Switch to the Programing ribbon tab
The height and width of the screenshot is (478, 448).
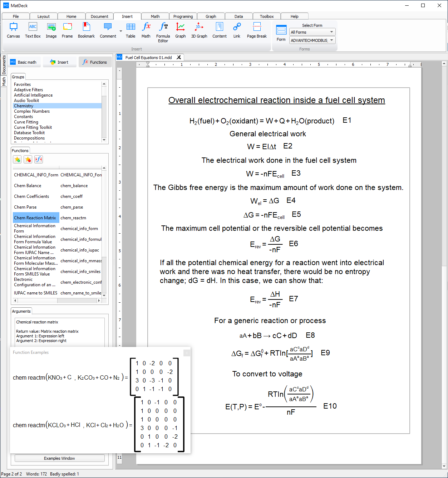point(183,16)
